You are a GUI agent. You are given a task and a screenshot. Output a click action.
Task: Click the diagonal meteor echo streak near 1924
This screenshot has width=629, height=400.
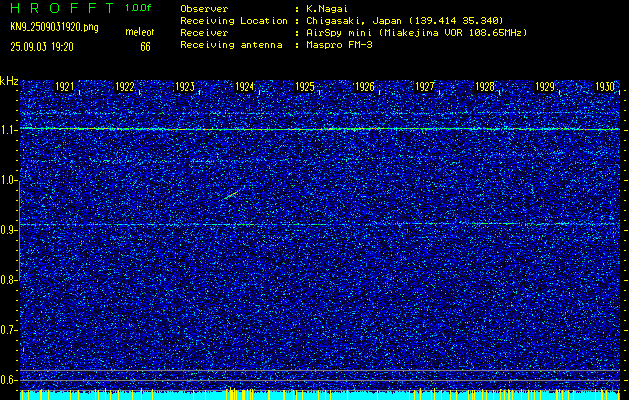click(x=230, y=195)
